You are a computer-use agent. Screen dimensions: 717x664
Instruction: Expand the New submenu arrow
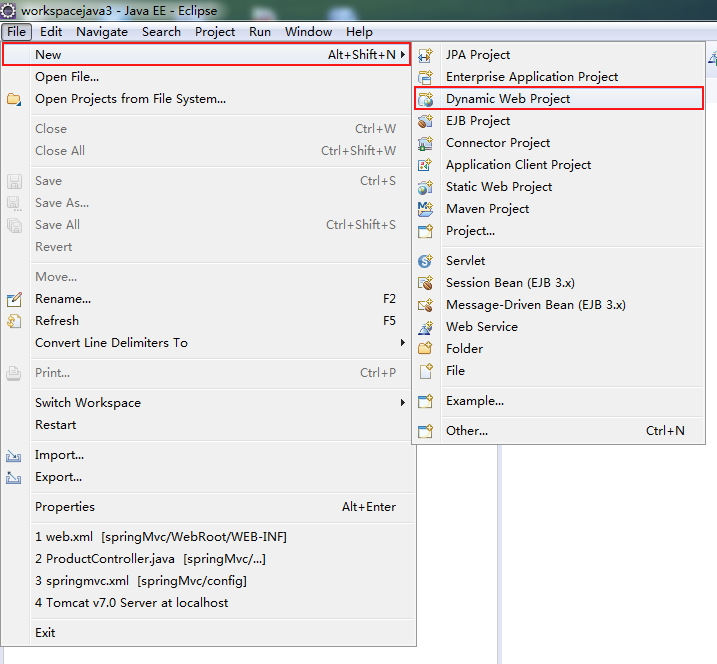(403, 55)
